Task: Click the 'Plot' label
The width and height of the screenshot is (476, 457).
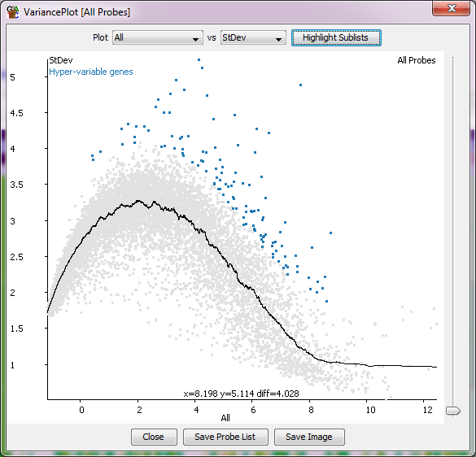Action: (100, 37)
